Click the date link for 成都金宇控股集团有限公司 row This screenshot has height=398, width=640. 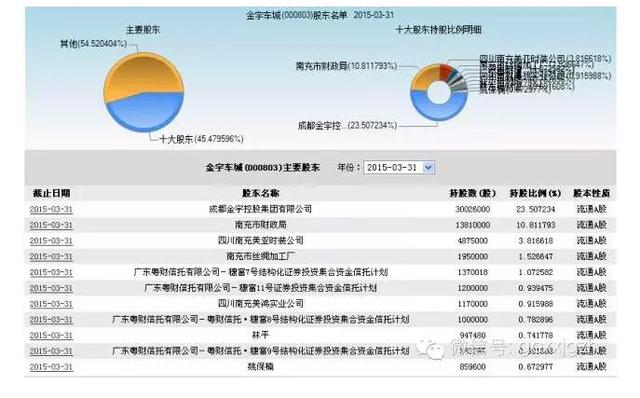pyautogui.click(x=51, y=210)
